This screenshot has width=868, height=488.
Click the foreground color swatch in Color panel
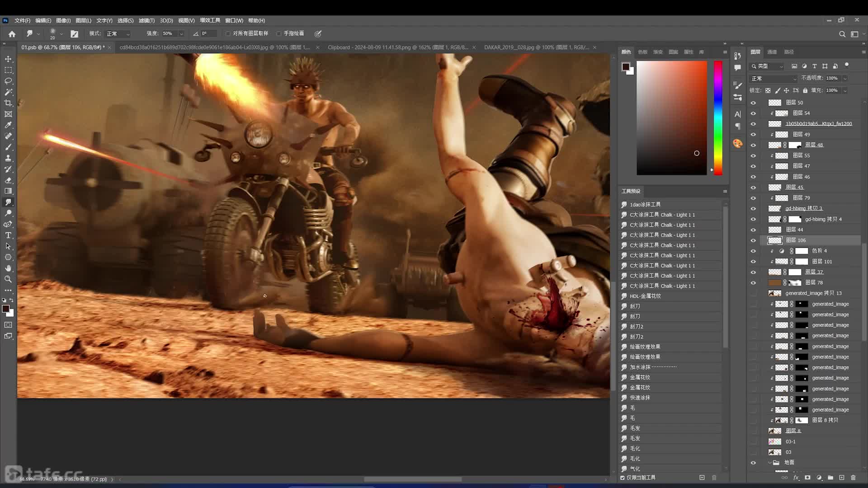click(x=626, y=67)
